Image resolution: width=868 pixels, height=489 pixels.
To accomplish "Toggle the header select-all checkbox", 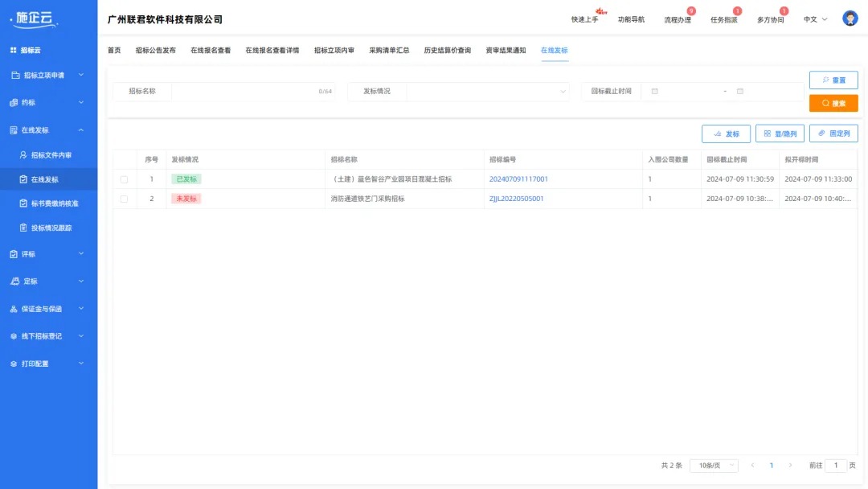I will (x=124, y=158).
